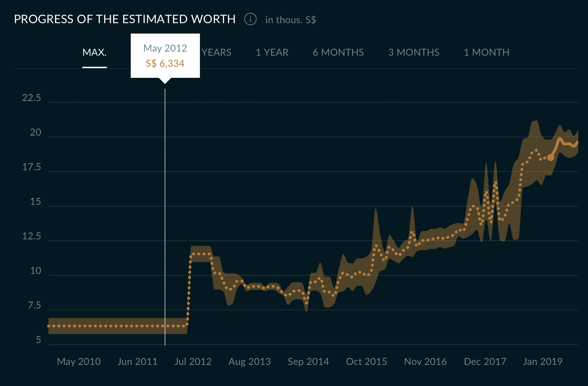This screenshot has height=386, width=588.
Task: Select the 3 MONTHS range tab
Action: tap(414, 53)
